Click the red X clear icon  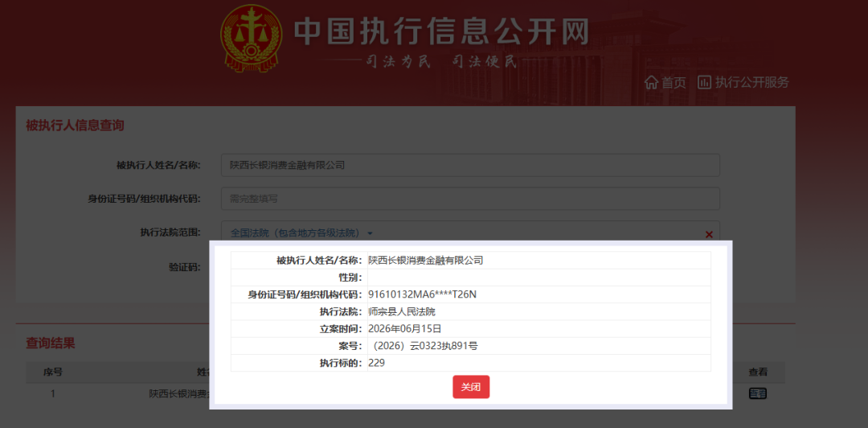709,234
